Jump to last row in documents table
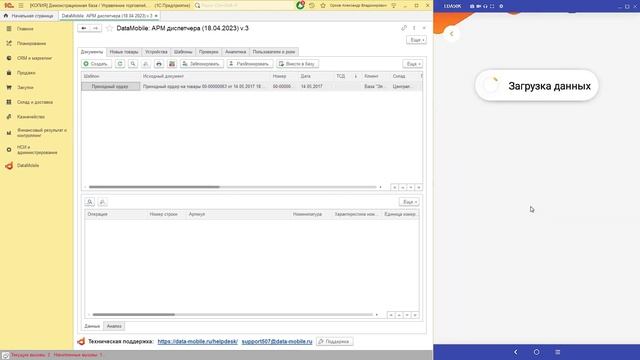 point(419,187)
